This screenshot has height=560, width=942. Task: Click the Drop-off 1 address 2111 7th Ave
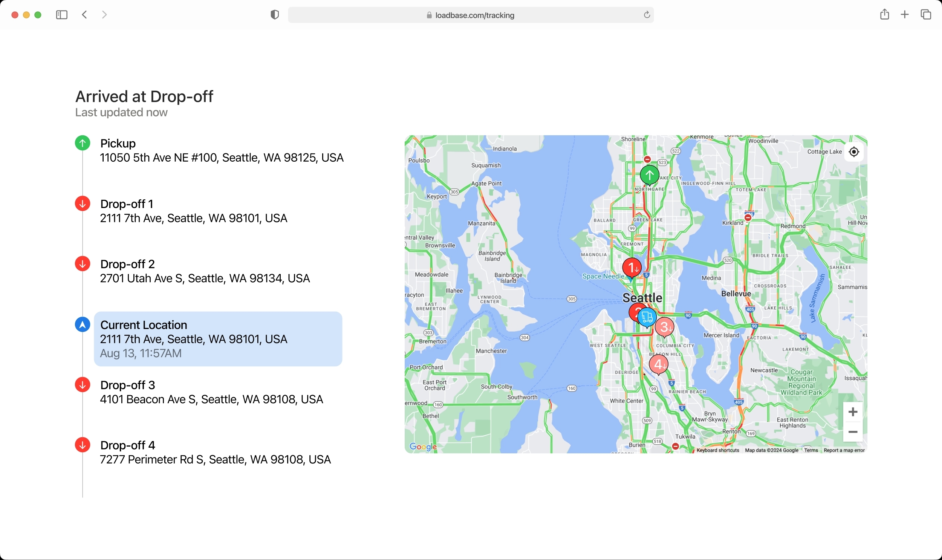(194, 218)
